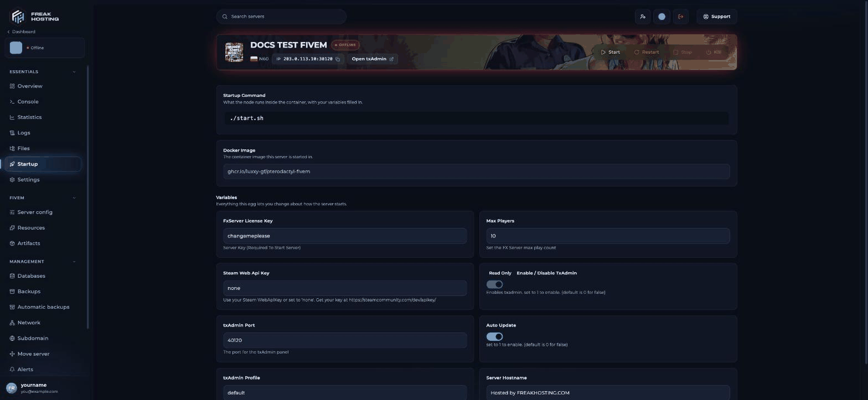This screenshot has width=868, height=400.
Task: Click the Move server sidebar icon
Action: 12,354
